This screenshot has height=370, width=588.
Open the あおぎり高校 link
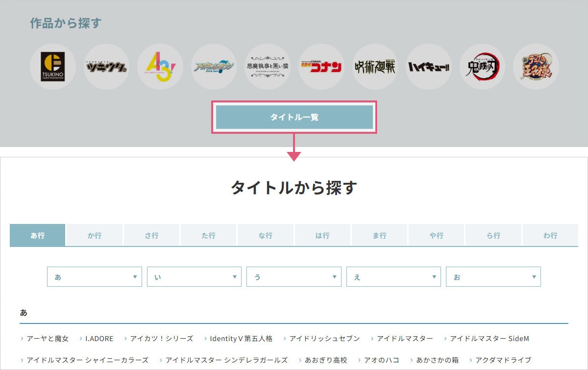click(x=326, y=360)
